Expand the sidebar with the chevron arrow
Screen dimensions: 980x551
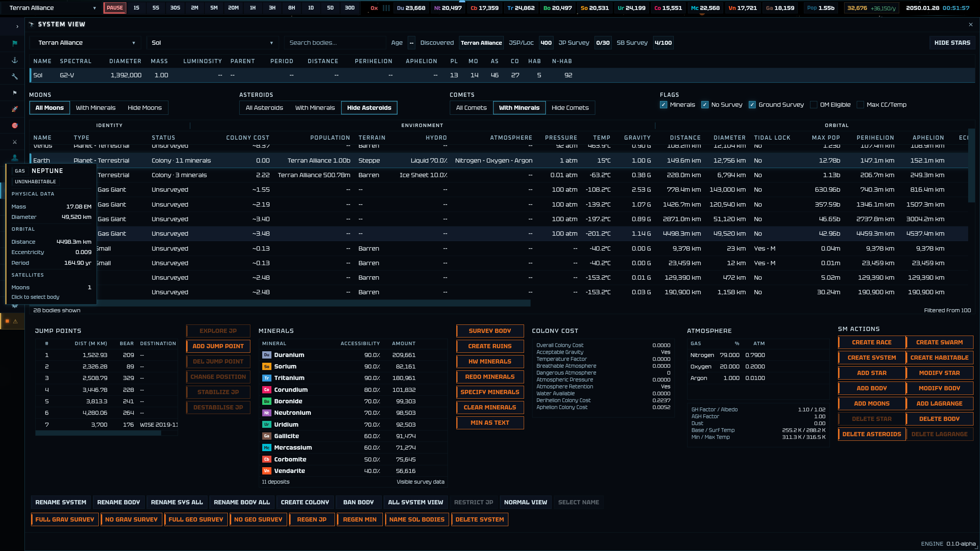[17, 26]
